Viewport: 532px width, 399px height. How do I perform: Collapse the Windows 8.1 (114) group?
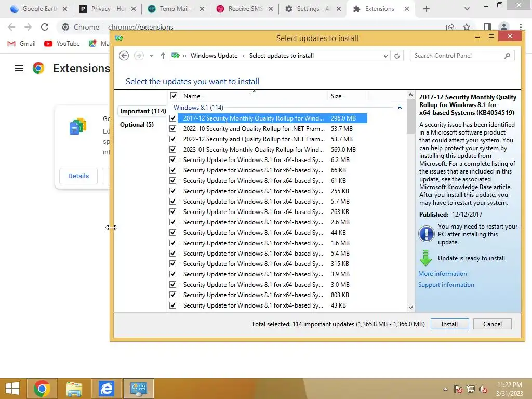point(400,108)
